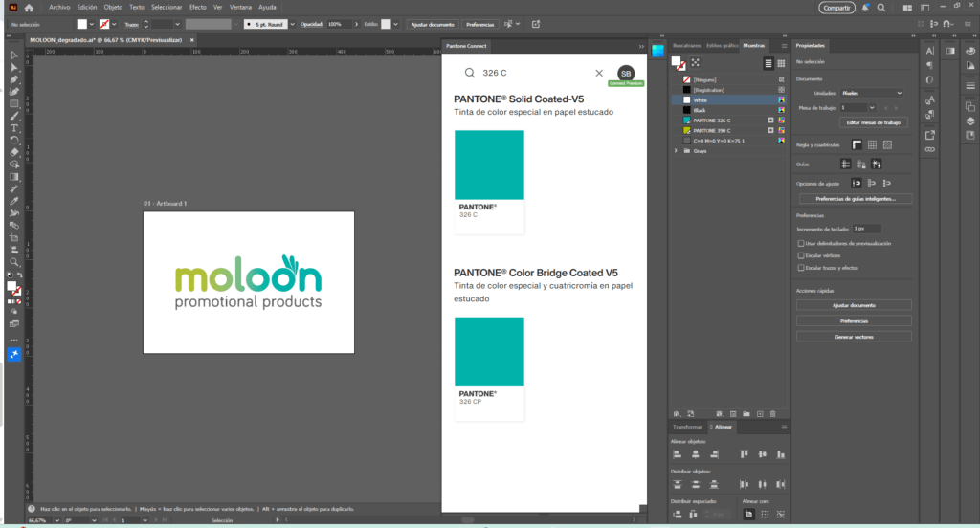Click Editar mesas de trabajo button
The image size is (980, 528).
point(873,122)
